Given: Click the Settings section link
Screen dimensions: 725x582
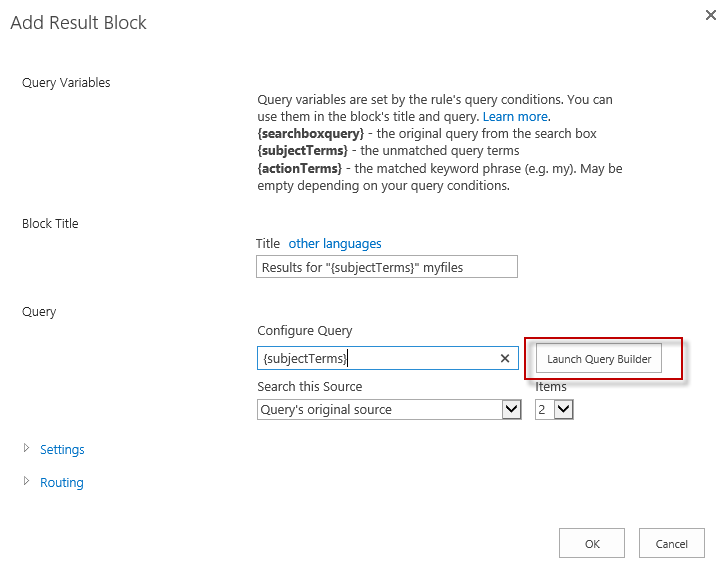Looking at the screenshot, I should (62, 450).
